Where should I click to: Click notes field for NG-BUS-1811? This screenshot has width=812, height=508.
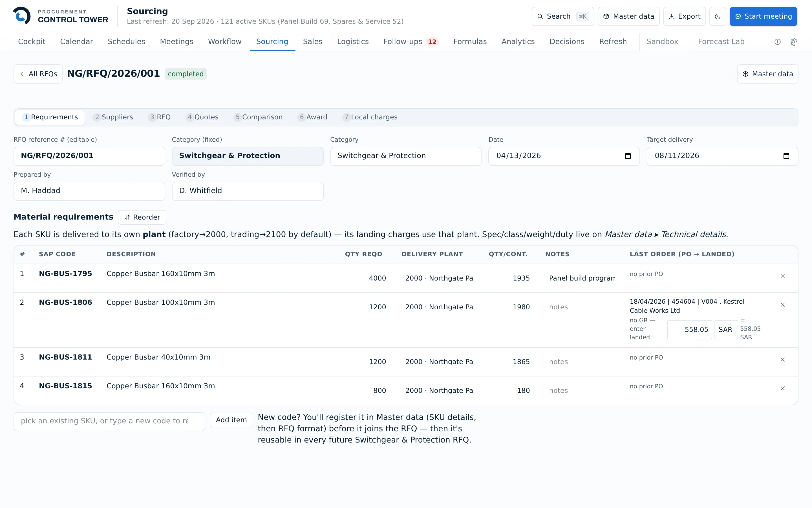582,362
